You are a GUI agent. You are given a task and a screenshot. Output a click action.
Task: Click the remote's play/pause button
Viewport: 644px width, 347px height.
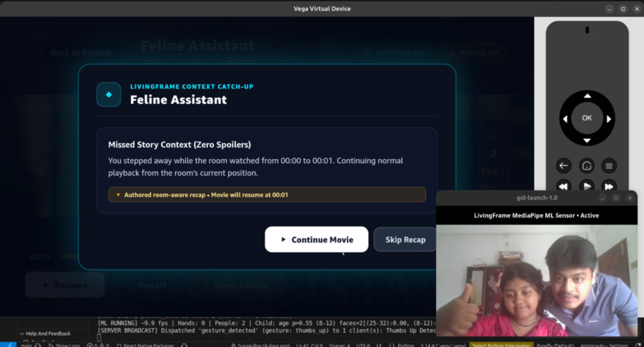586,185
